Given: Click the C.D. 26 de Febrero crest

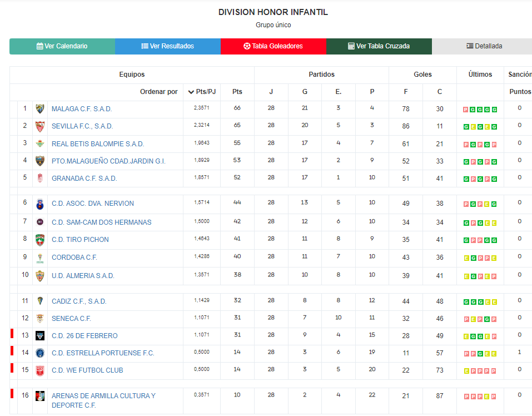Looking at the screenshot, I should [x=40, y=335].
